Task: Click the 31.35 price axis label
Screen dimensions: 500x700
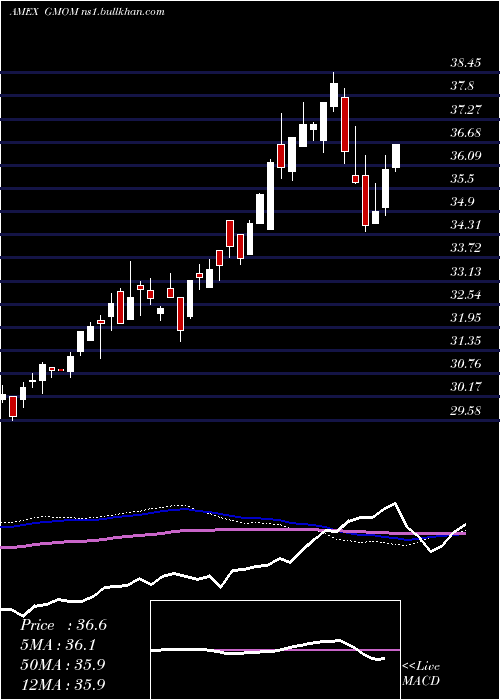Action: pyautogui.click(x=466, y=341)
